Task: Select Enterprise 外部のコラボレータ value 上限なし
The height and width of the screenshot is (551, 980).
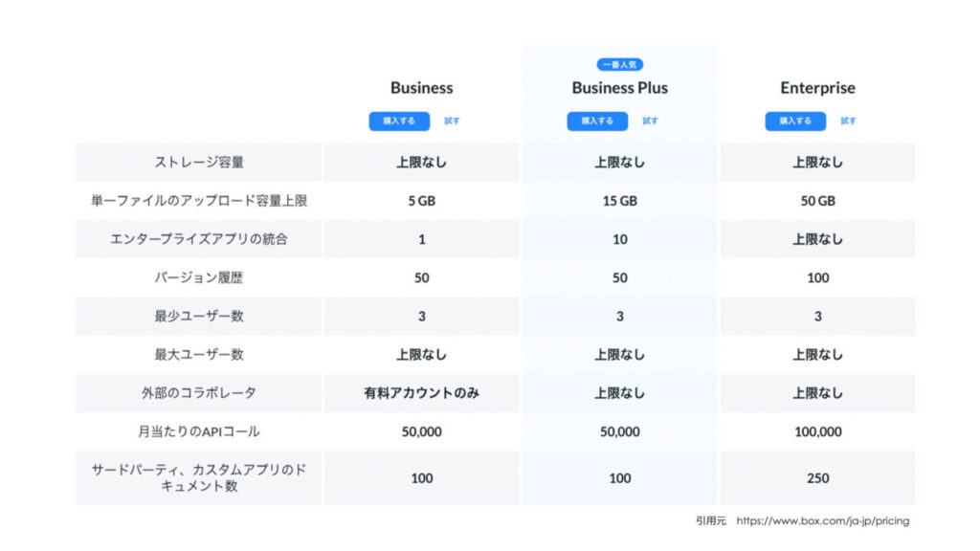Action: [818, 393]
